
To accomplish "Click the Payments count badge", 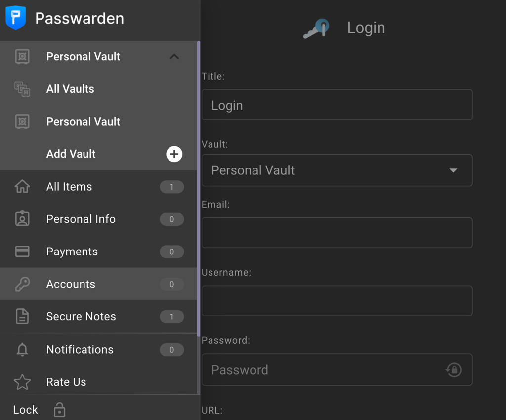I will pyautogui.click(x=171, y=252).
